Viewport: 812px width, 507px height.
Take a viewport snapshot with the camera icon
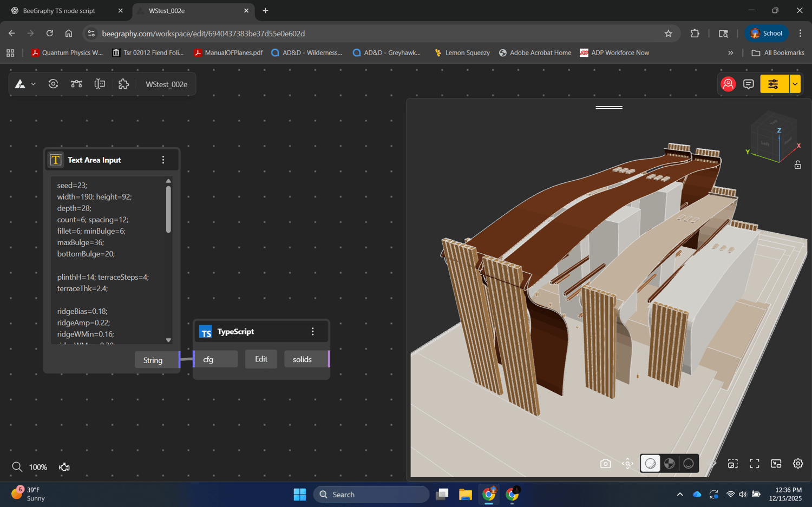click(x=605, y=464)
